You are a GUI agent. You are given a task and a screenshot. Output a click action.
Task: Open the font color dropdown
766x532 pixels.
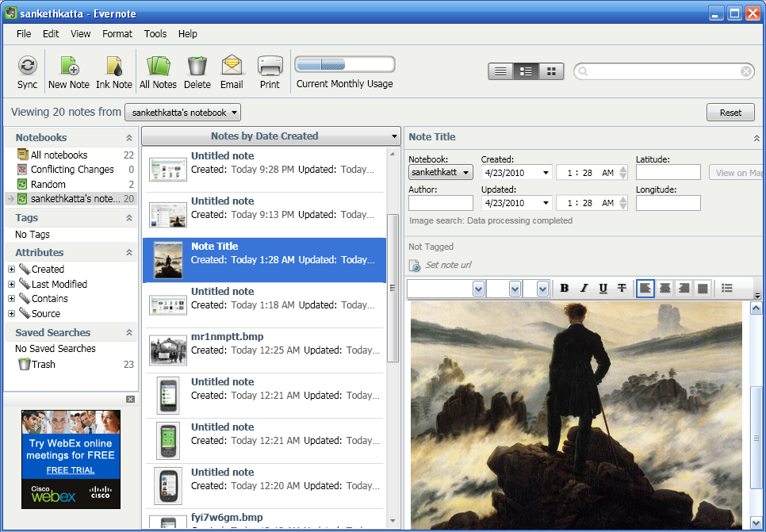pyautogui.click(x=542, y=289)
